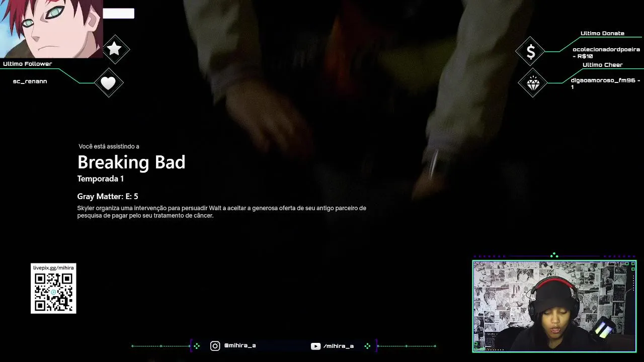The width and height of the screenshot is (644, 362).
Task: Click the livepix.gg/mihira link text
Action: pyautogui.click(x=53, y=267)
